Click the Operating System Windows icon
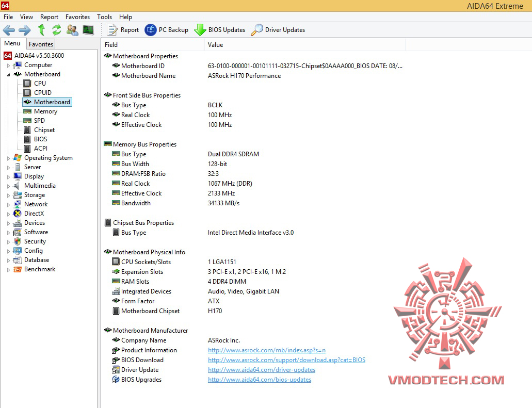532x408 pixels. tap(18, 158)
